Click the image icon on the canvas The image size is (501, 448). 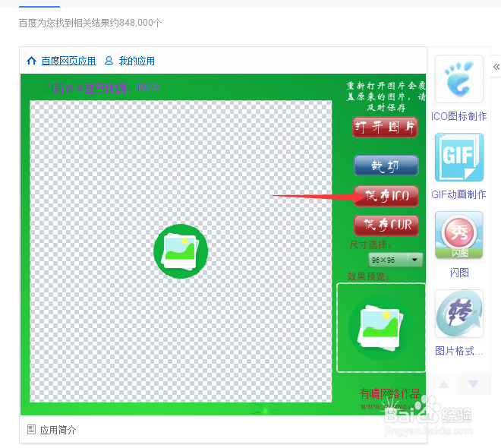point(181,251)
